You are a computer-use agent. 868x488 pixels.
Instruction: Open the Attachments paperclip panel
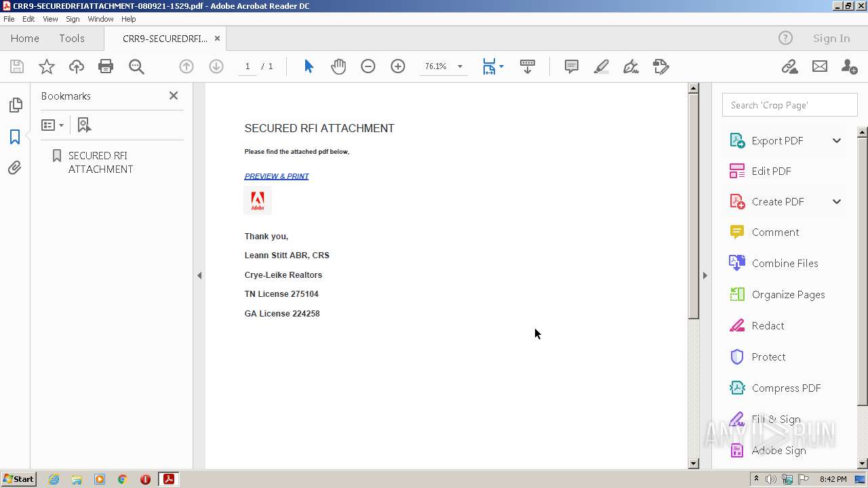coord(15,167)
